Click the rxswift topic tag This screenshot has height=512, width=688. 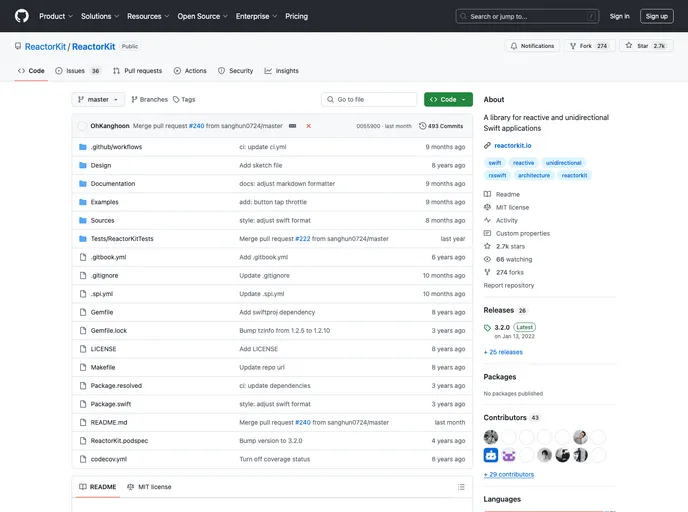tap(497, 175)
